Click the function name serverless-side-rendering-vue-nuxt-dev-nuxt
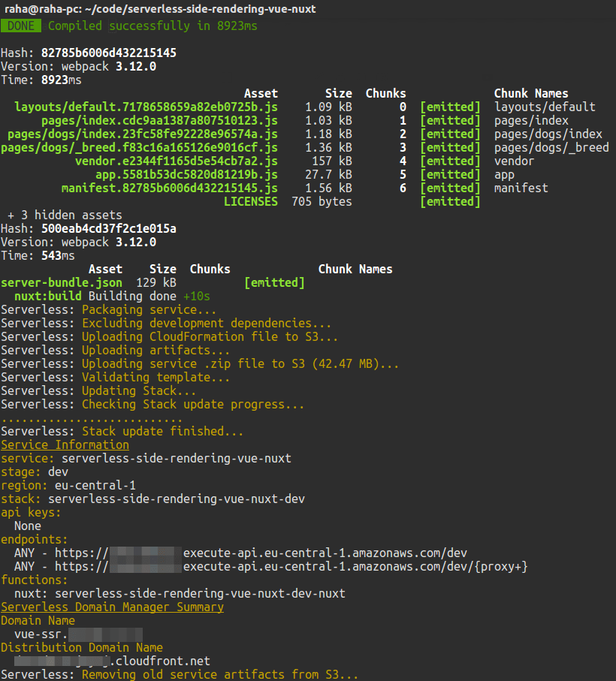This screenshot has height=681, width=616. pos(200,593)
